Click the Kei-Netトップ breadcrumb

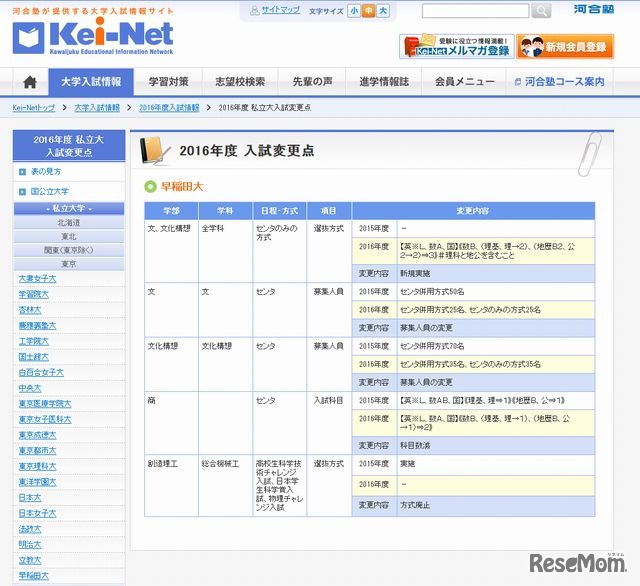[33, 108]
